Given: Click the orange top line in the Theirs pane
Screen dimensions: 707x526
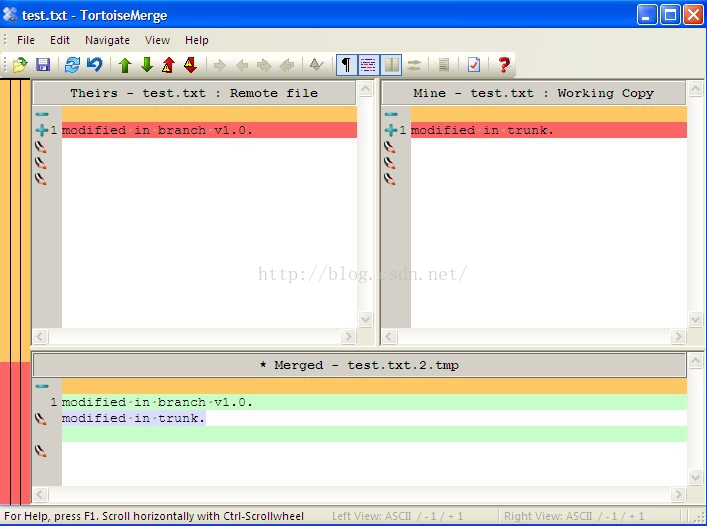Looking at the screenshot, I should pyautogui.click(x=209, y=114).
